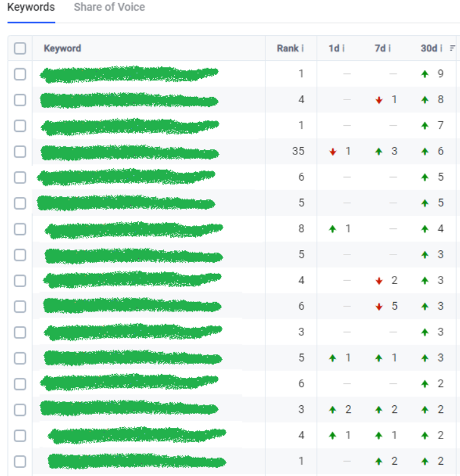Click the info icon beside Rank header
This screenshot has width=460, height=476.
point(302,48)
